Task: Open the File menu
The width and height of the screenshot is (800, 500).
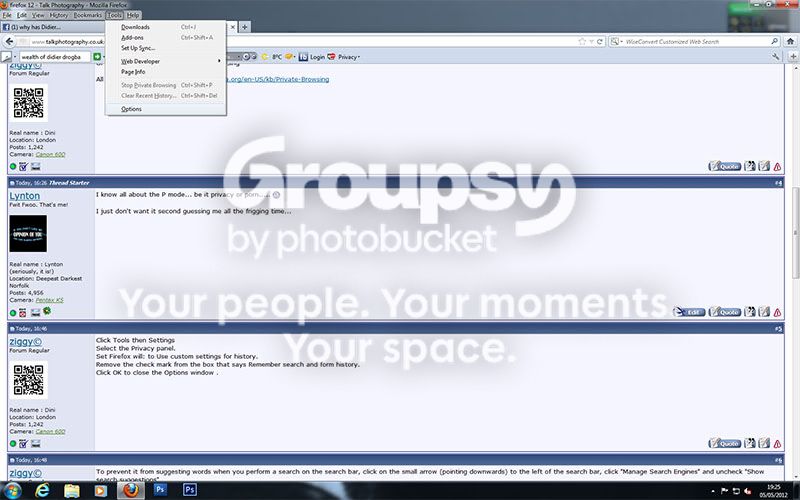Action: click(x=7, y=15)
